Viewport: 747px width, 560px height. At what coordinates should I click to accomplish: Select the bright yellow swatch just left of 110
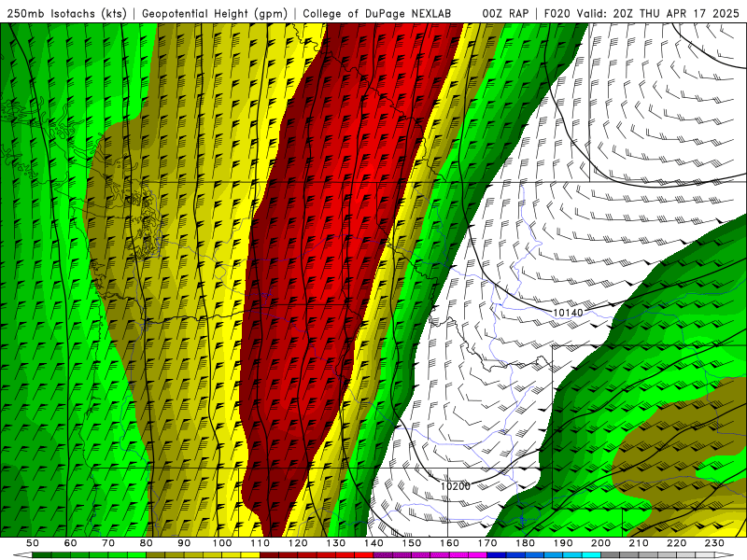(250, 555)
